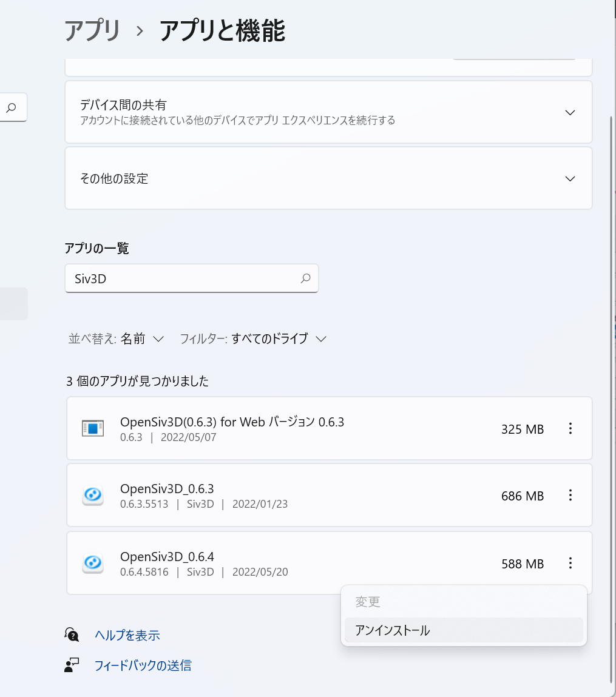This screenshot has width=616, height=697.
Task: Select アンインストール from the context menu
Action: point(393,630)
